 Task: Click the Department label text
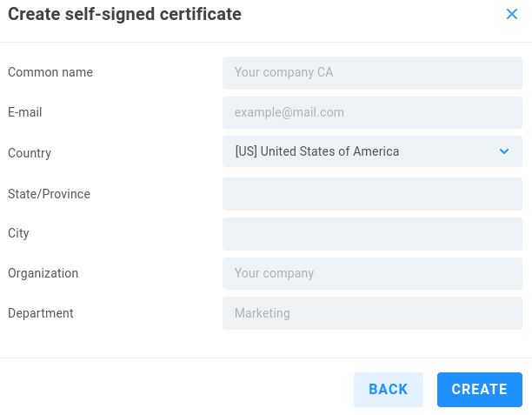click(41, 313)
